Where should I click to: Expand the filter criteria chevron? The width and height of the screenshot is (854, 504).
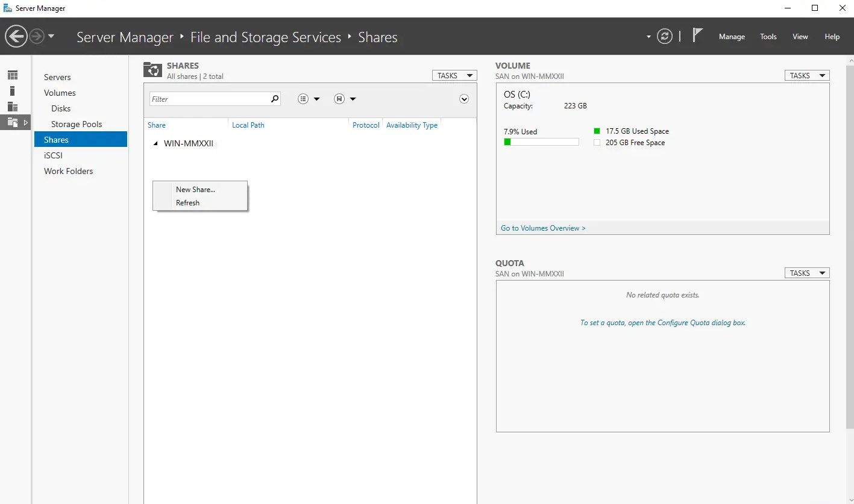point(464,99)
